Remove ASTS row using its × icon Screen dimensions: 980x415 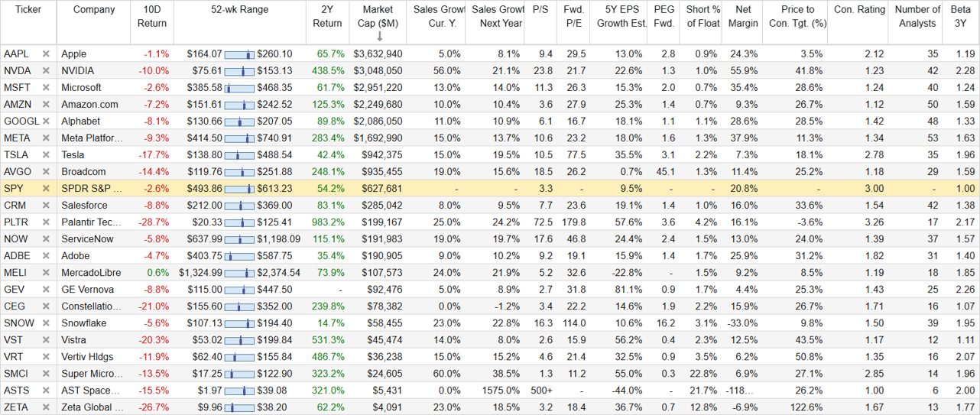(x=46, y=391)
